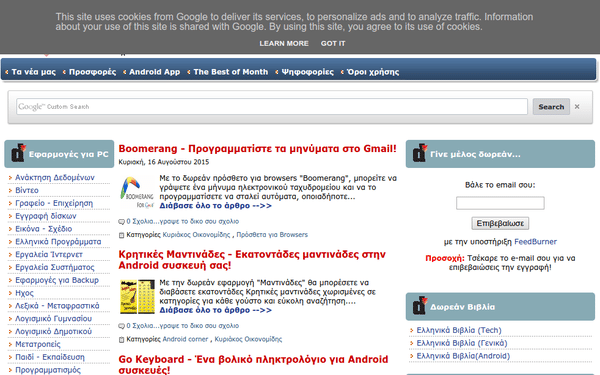
Task: Click the Επιβεβαίωσε subscribe button
Action: click(500, 223)
